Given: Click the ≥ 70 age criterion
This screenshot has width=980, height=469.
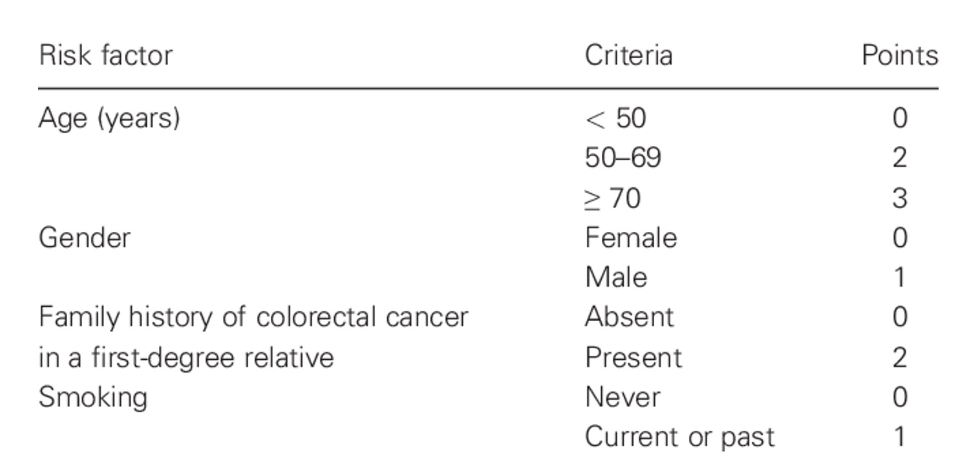Looking at the screenshot, I should point(612,198).
